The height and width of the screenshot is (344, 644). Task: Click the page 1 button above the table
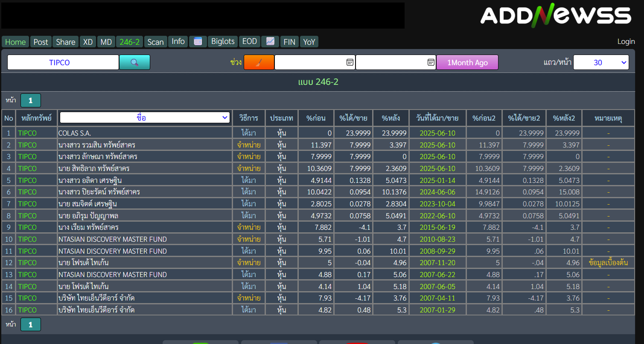click(31, 100)
